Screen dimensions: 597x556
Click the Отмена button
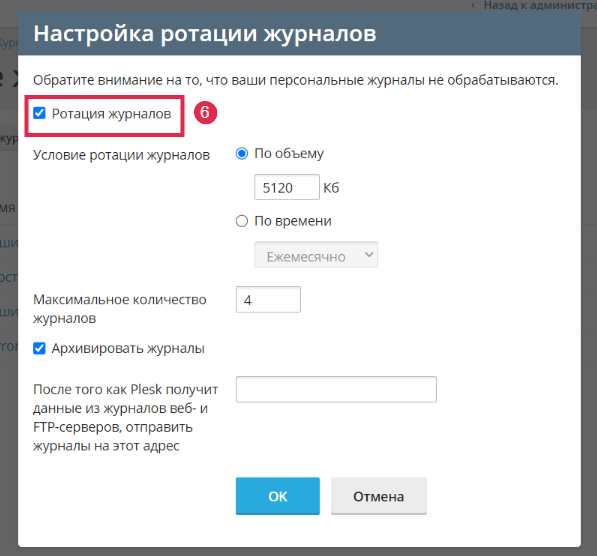coord(378,496)
